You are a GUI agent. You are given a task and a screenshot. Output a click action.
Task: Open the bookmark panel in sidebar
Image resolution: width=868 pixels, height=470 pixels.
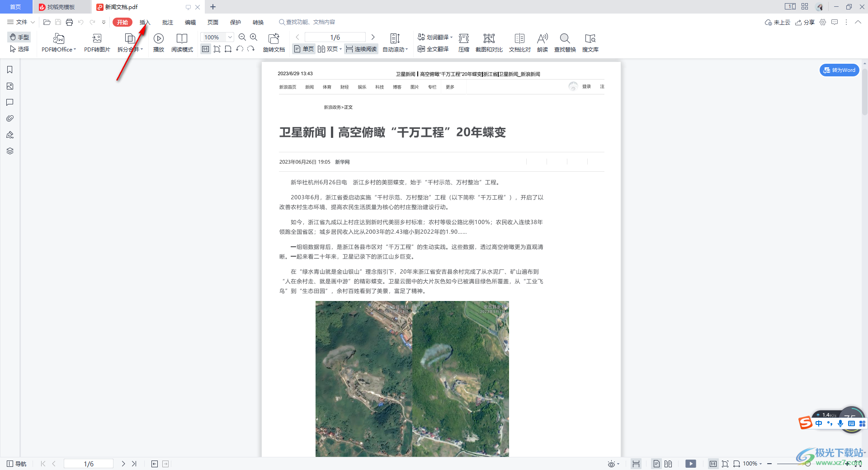click(x=10, y=70)
